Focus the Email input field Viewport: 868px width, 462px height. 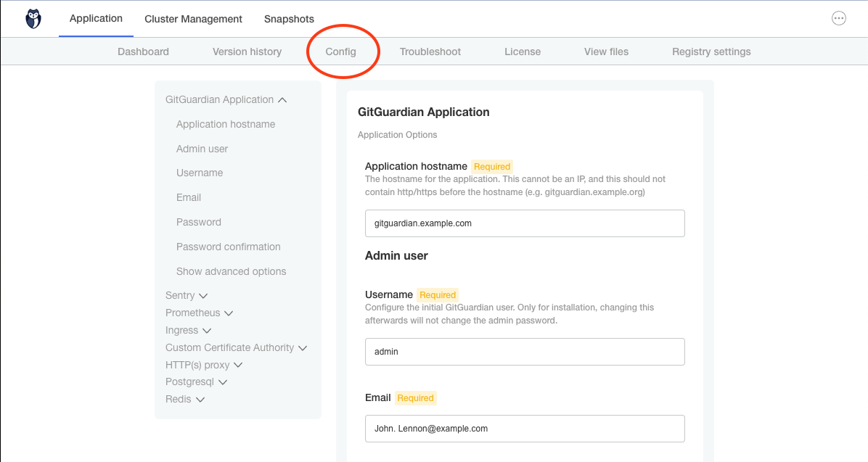tap(525, 429)
